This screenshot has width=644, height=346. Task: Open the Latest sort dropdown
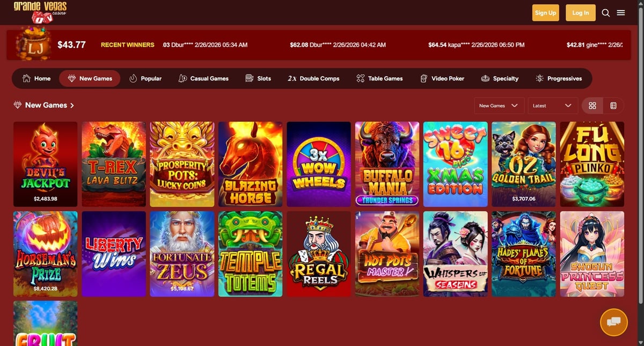coord(553,106)
